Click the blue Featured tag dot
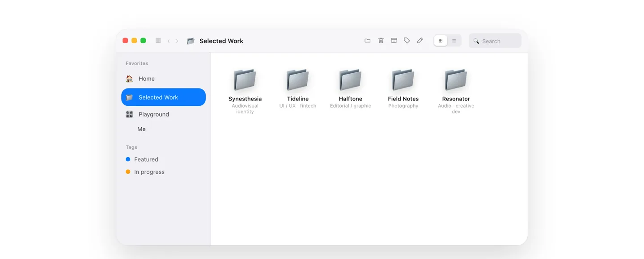Image resolution: width=644 pixels, height=259 pixels. [x=128, y=159]
